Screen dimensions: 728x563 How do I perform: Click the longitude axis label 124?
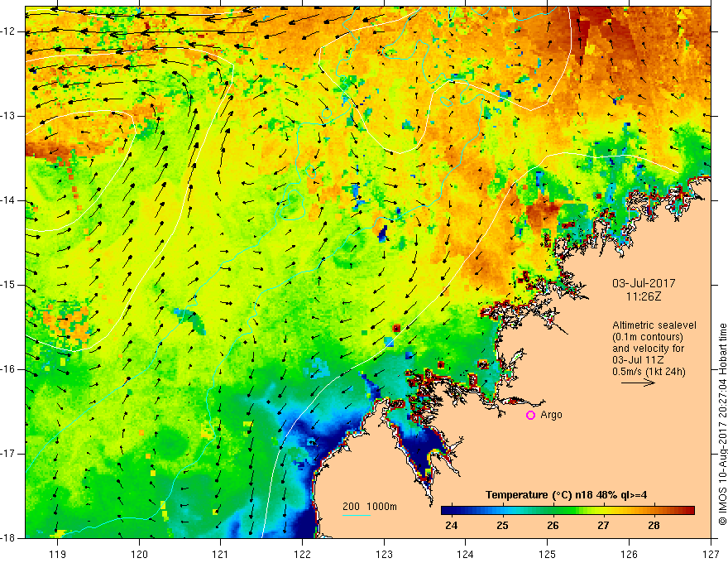466,554
